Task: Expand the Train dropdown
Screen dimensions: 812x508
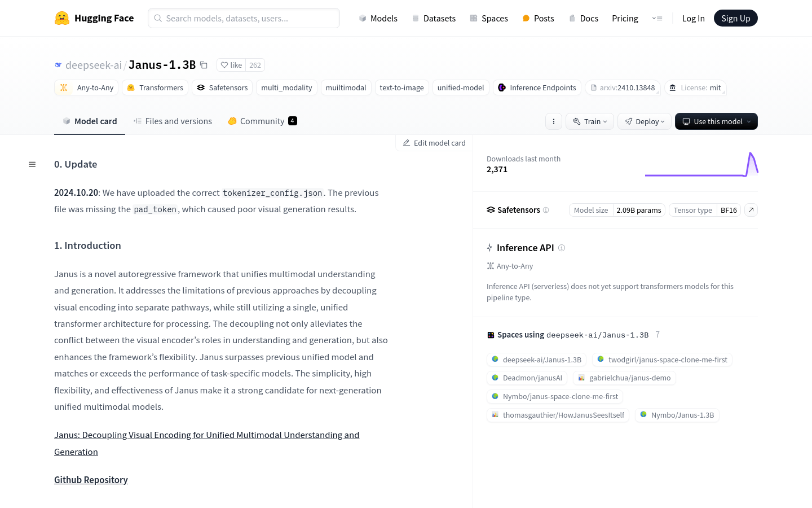Action: [x=590, y=121]
